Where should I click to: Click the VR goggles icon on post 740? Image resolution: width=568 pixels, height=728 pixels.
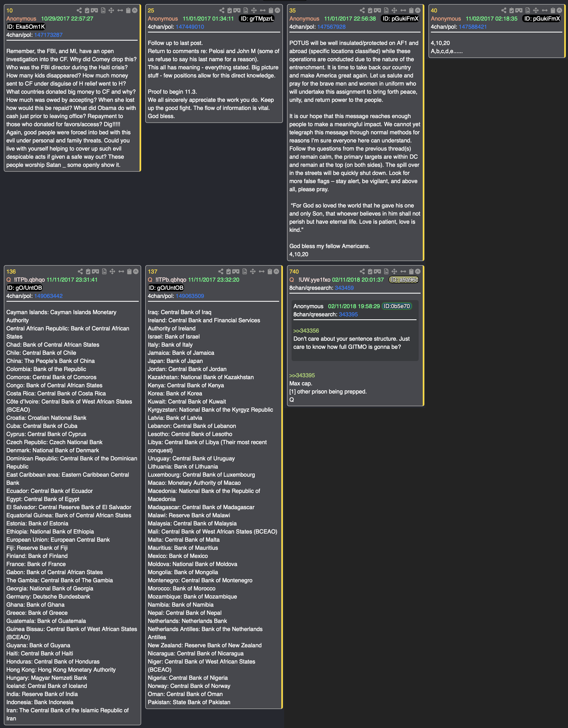(x=377, y=271)
